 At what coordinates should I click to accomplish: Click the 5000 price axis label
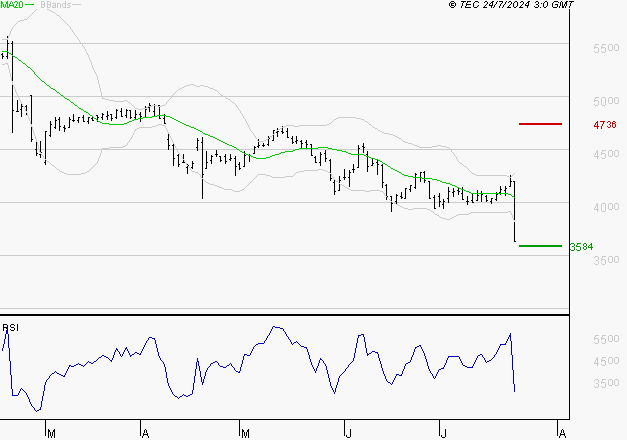tap(606, 101)
